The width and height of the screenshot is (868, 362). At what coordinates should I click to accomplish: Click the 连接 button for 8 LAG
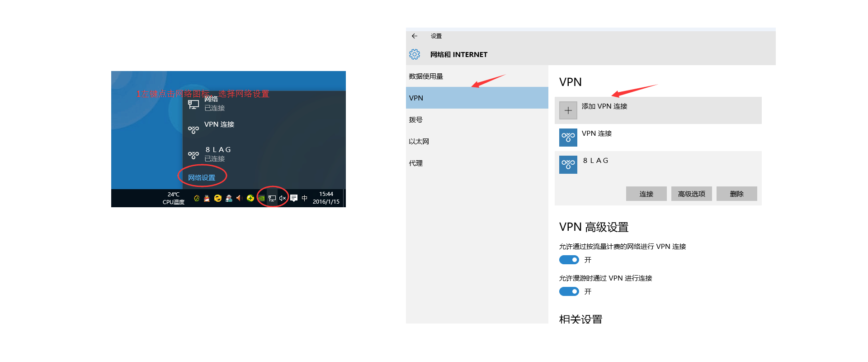click(x=646, y=194)
